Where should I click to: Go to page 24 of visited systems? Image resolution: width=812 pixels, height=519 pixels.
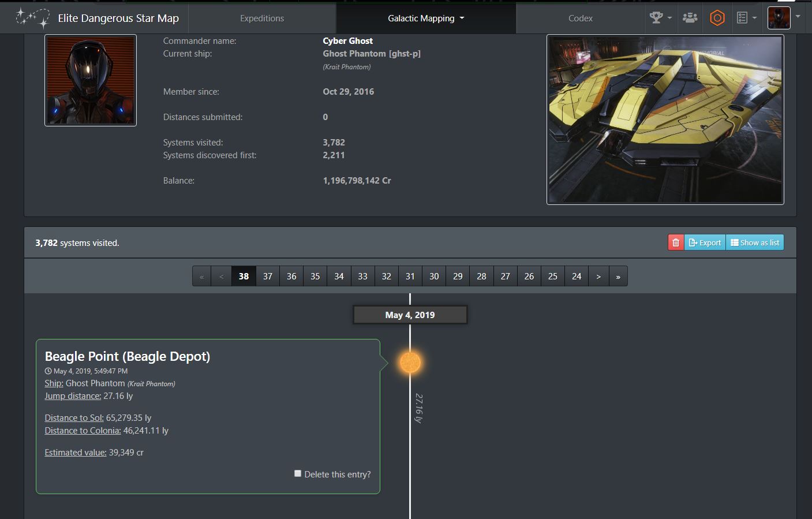point(577,276)
